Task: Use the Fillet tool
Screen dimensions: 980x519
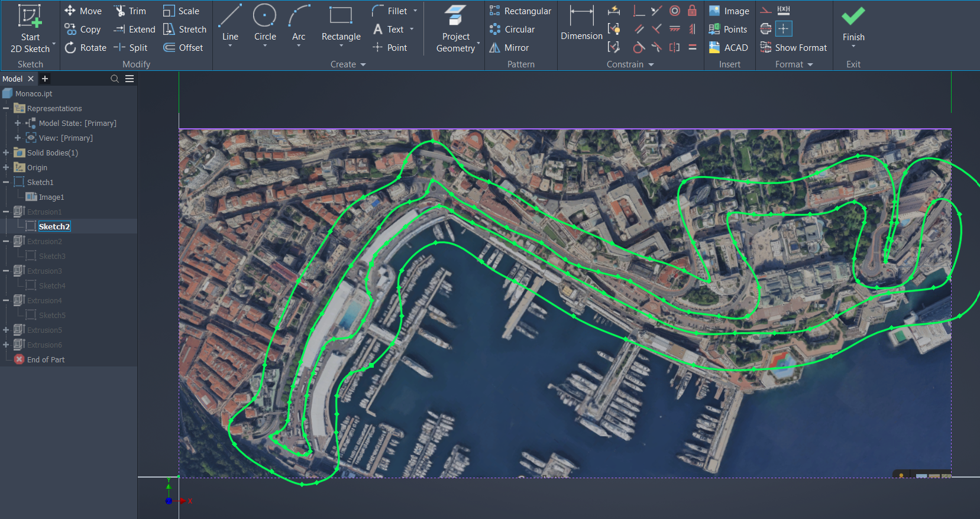Action: (390, 11)
